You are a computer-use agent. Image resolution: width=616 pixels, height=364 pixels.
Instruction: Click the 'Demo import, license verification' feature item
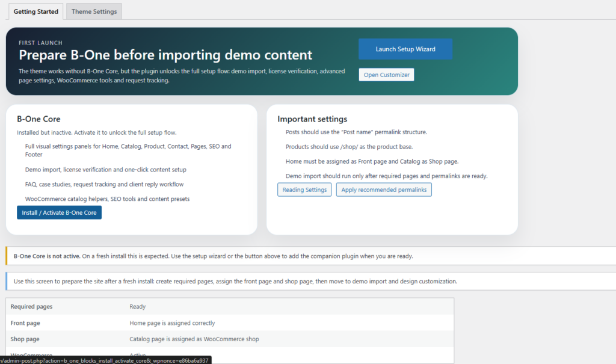tap(106, 170)
